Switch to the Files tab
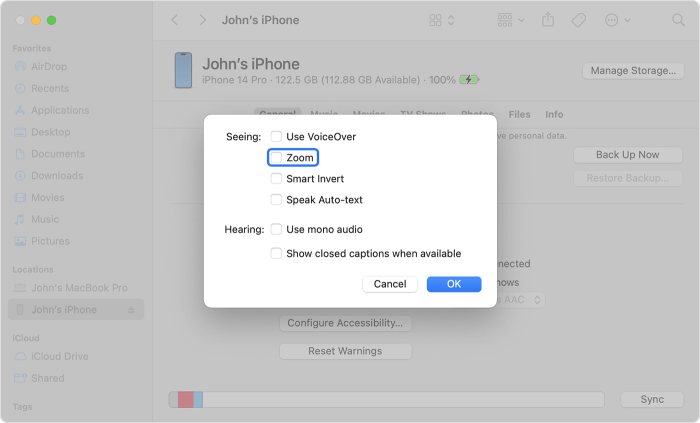Viewport: 700px width, 423px height. pos(519,115)
